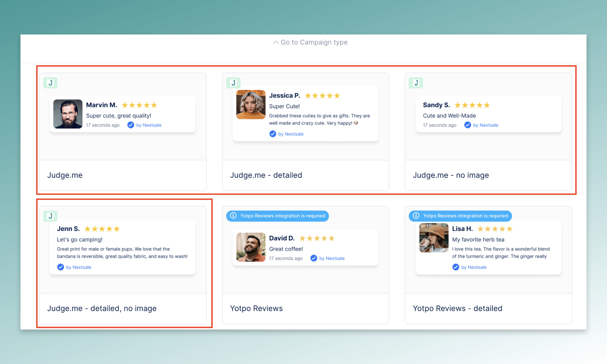Click info icon on Yotpo Reviews card
The image size is (607, 364).
[x=233, y=216]
